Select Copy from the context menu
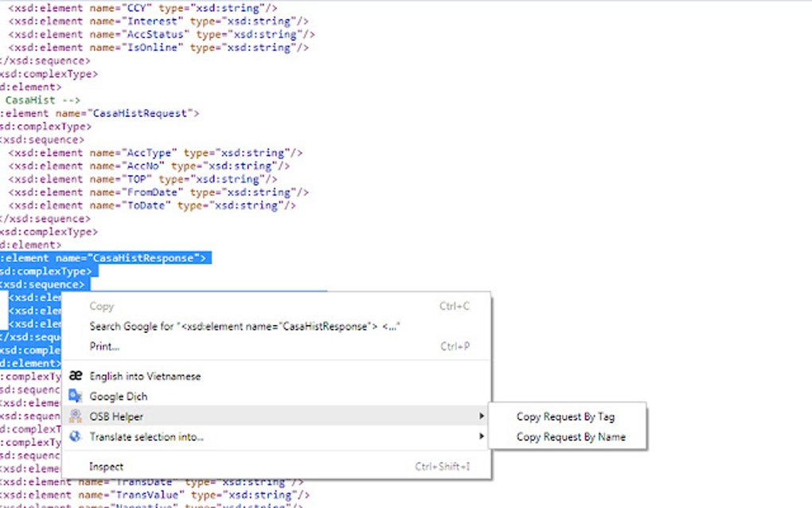This screenshot has height=508, width=812. coord(102,306)
